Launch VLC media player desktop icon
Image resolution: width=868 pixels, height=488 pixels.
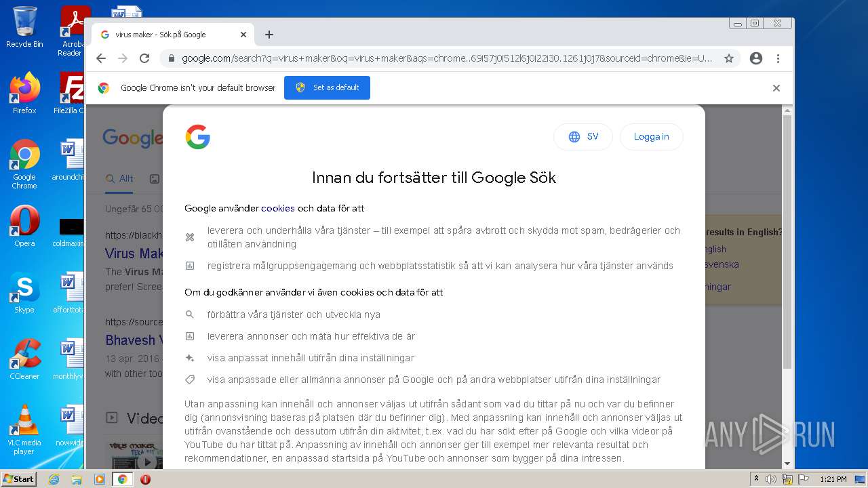pyautogui.click(x=24, y=430)
